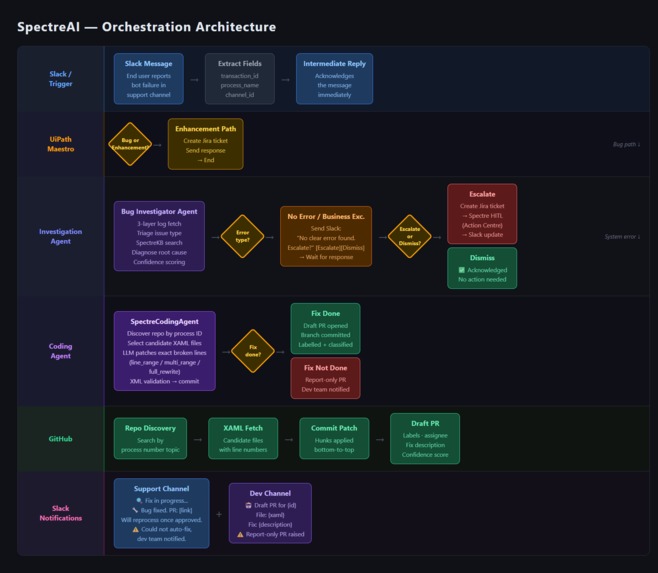Select the red Escalate node

coord(482,214)
